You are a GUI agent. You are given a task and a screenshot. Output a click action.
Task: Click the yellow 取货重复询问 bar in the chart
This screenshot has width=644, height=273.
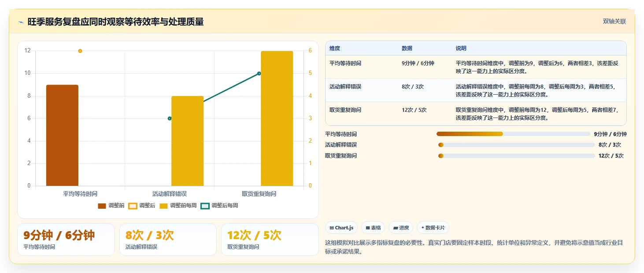point(277,118)
